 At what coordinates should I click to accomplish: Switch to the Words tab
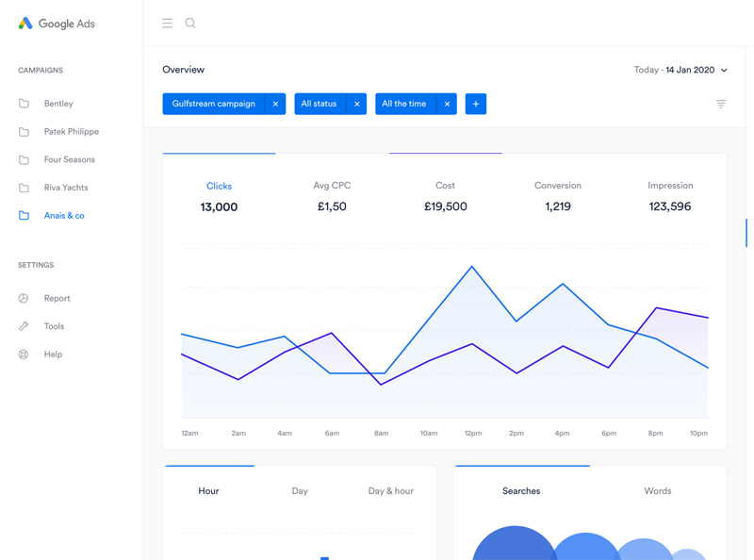click(657, 490)
